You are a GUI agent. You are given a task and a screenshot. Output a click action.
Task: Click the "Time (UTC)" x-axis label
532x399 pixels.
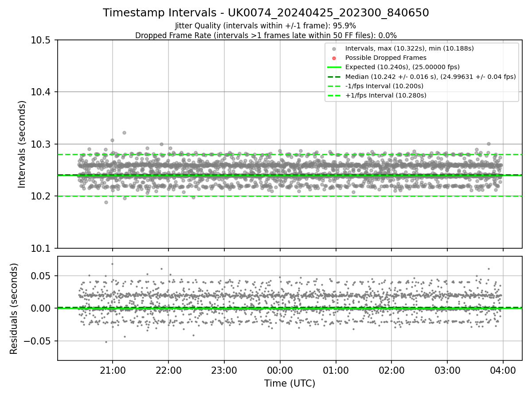290,383
